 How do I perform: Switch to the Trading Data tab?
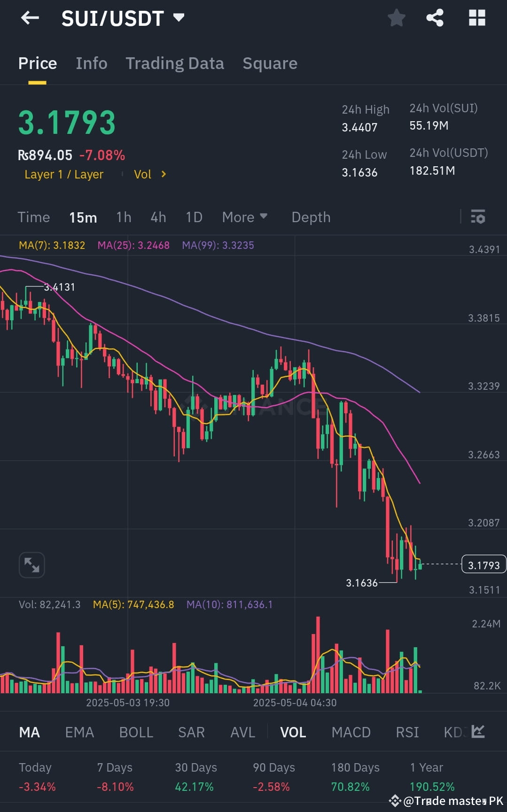(175, 63)
